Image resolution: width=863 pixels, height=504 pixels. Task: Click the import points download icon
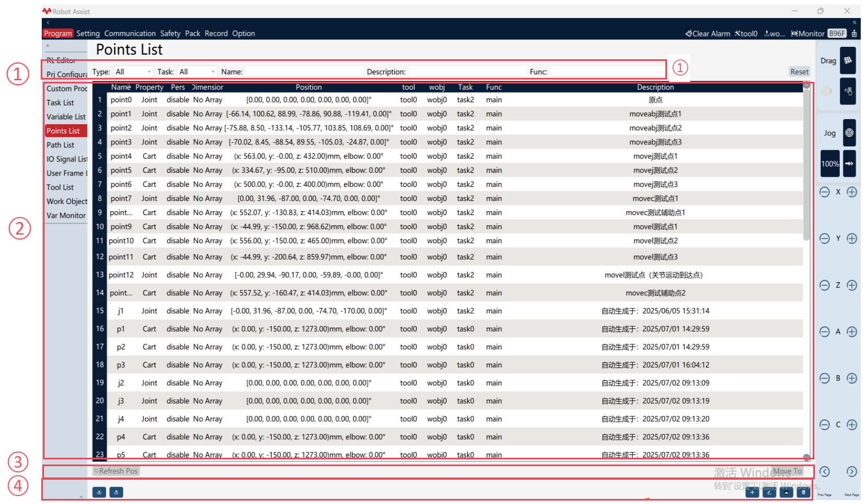pyautogui.click(x=99, y=492)
